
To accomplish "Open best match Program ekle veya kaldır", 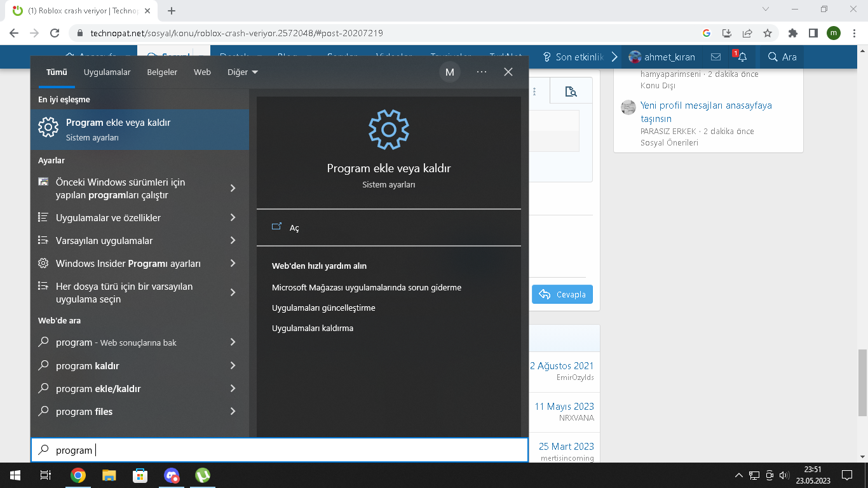I will pos(140,130).
